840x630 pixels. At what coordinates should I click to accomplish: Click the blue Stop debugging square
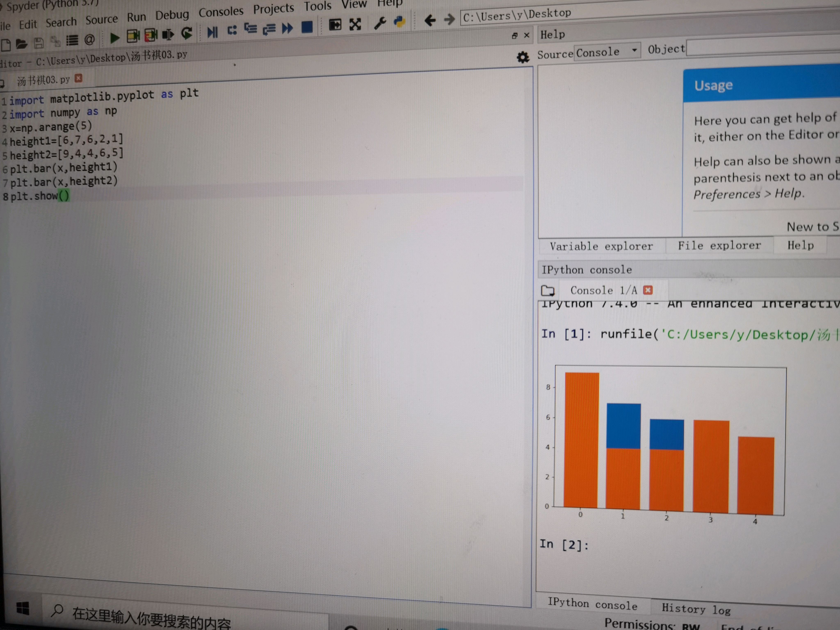click(307, 27)
